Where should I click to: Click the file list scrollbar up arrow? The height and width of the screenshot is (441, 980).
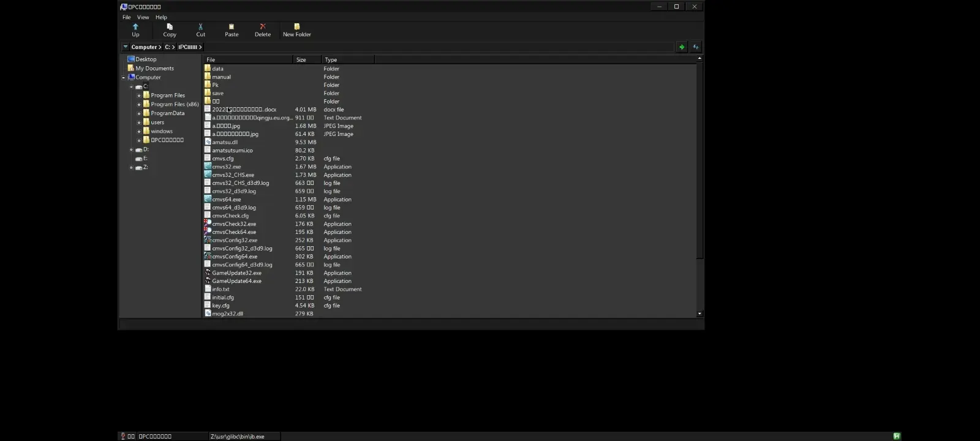click(x=699, y=58)
